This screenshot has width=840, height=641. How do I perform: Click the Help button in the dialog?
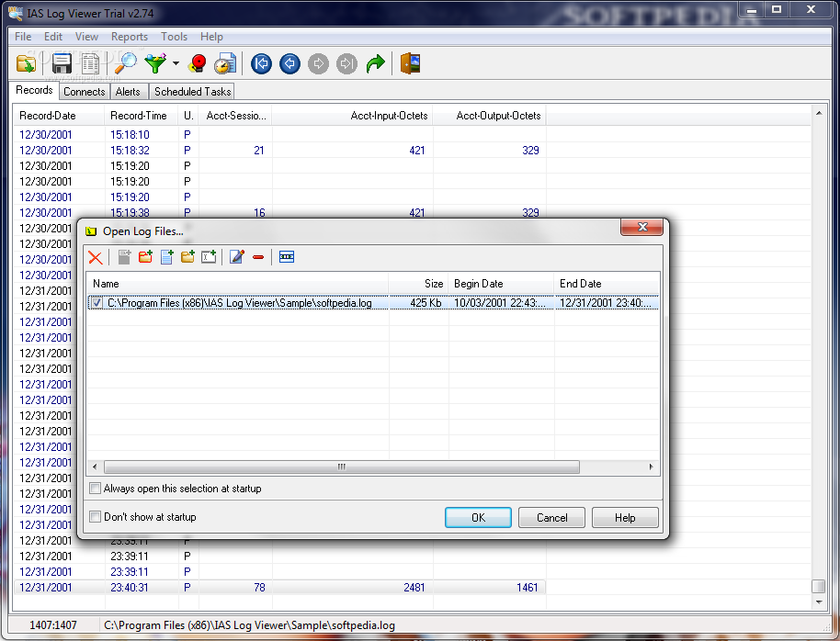(x=625, y=517)
